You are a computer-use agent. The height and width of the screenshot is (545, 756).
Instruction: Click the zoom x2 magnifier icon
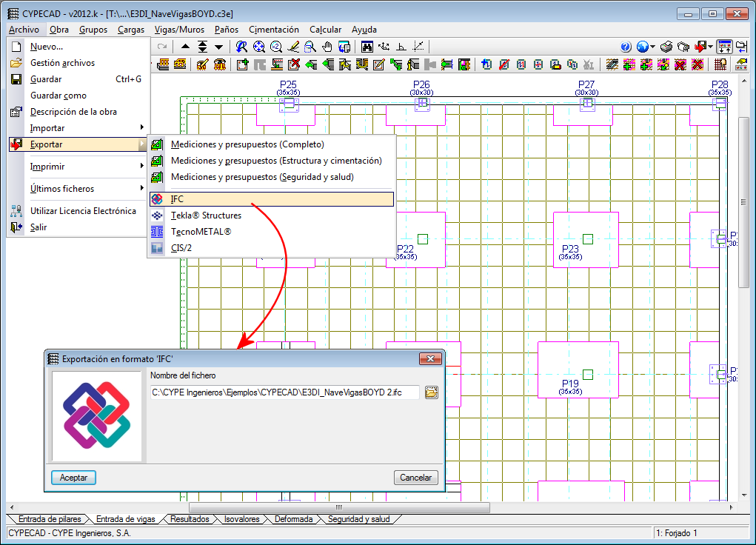click(x=275, y=47)
